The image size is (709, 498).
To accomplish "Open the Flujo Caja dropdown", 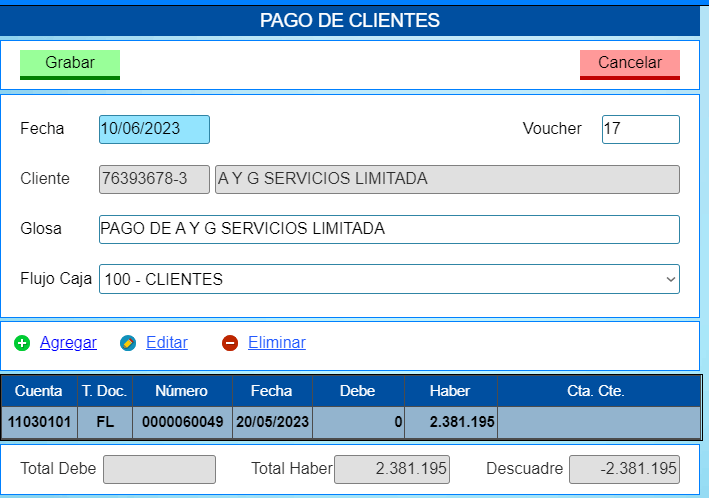I will coord(389,279).
